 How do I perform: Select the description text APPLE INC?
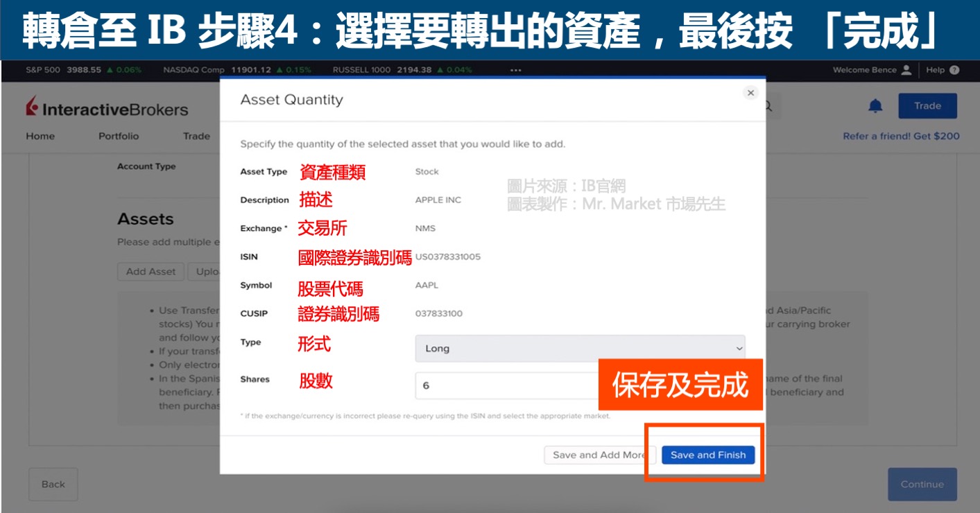[438, 200]
